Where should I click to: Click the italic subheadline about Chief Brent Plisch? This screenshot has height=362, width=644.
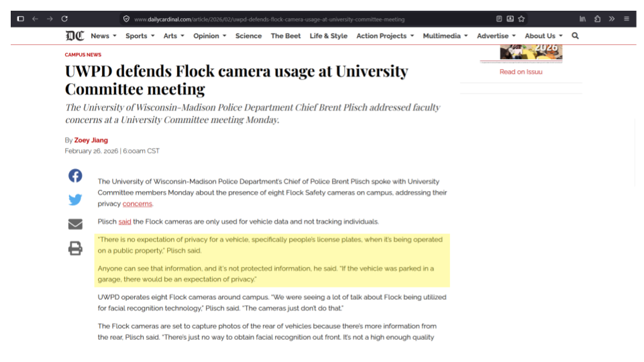point(253,113)
